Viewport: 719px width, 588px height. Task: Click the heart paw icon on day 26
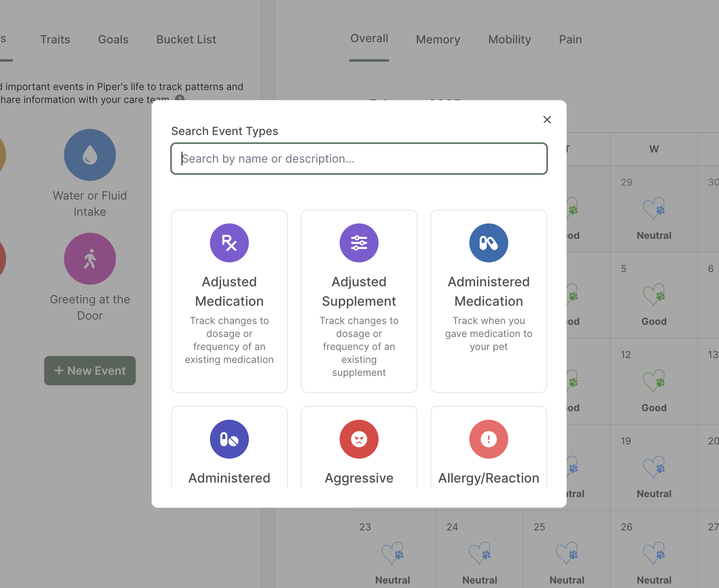click(654, 553)
